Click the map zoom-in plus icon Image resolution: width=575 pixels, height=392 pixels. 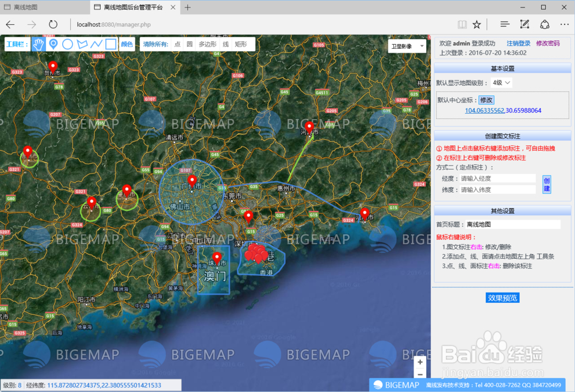tap(420, 362)
